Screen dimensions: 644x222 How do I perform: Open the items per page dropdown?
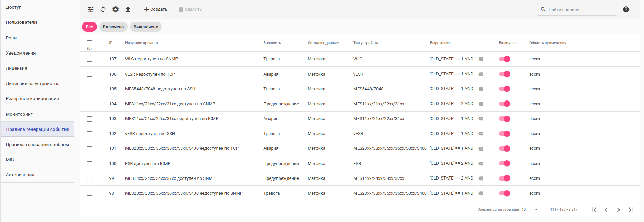point(530,210)
